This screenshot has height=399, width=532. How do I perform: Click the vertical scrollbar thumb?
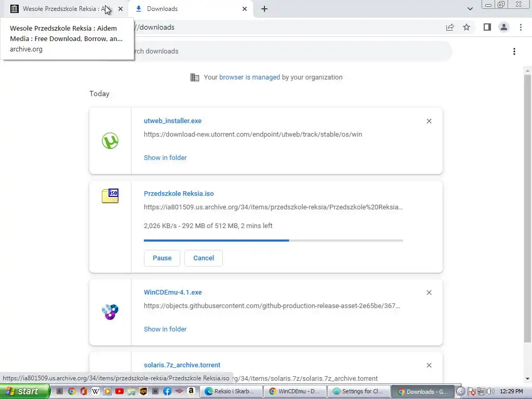(x=527, y=208)
